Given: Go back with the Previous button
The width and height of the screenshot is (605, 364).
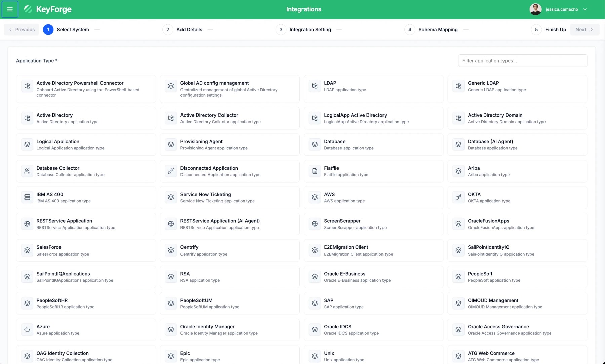Looking at the screenshot, I should [x=22, y=30].
